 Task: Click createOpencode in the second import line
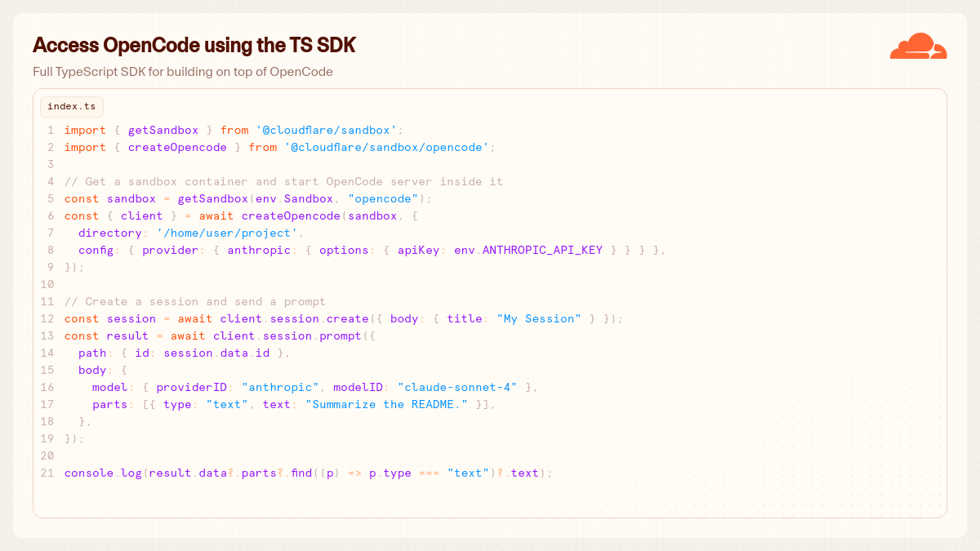point(177,148)
